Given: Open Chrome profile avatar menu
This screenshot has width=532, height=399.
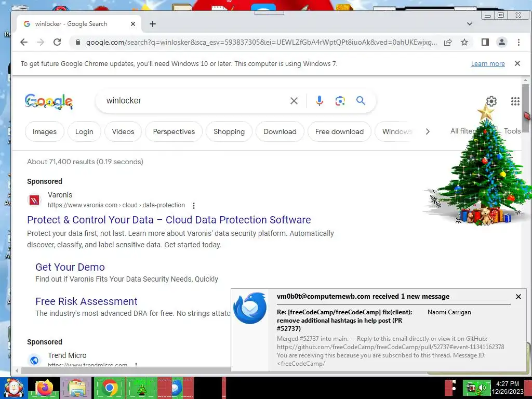Looking at the screenshot, I should point(502,42).
